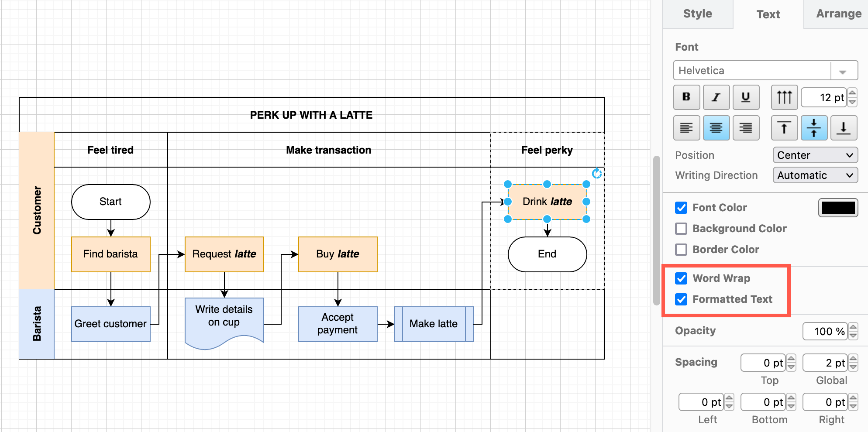Align text to the right
Viewport: 868px width, 432px height.
pyautogui.click(x=746, y=128)
